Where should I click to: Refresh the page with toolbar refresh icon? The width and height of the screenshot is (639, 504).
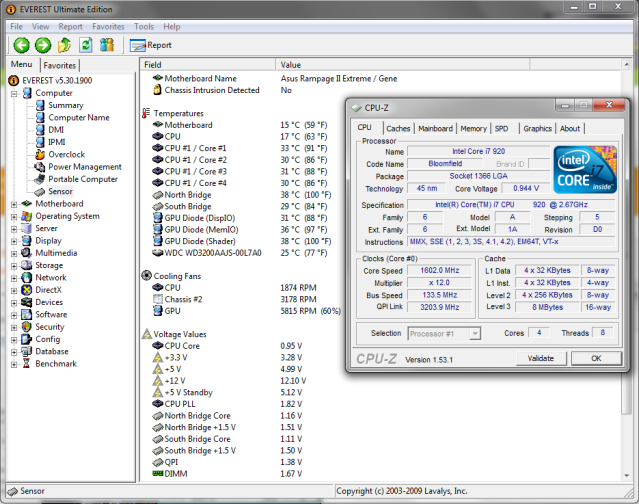(86, 45)
